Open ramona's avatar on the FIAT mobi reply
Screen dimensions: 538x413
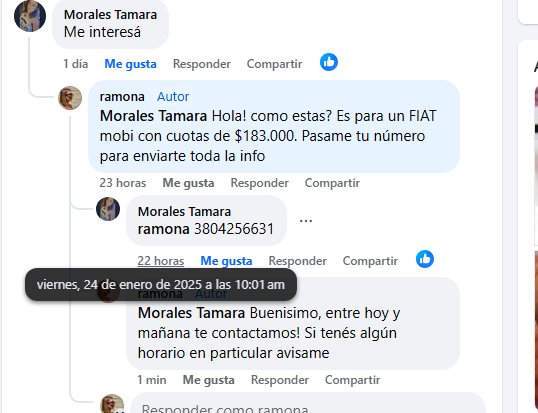pyautogui.click(x=70, y=98)
